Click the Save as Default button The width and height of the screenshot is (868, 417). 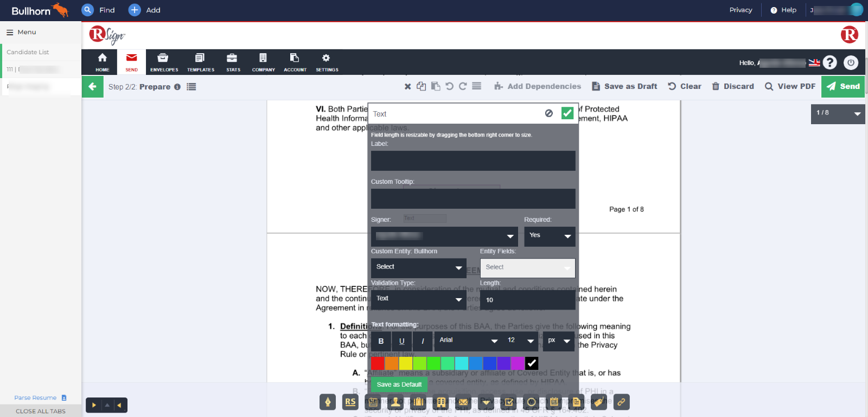pos(399,384)
